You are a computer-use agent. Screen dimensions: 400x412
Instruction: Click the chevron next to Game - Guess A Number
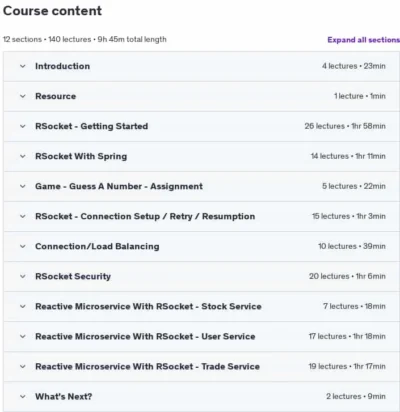click(23, 186)
